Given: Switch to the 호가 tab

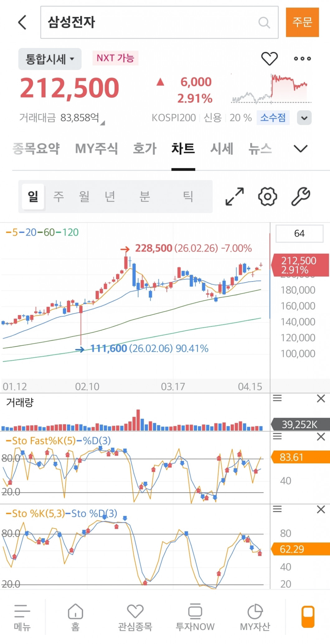Looking at the screenshot, I should (144, 149).
